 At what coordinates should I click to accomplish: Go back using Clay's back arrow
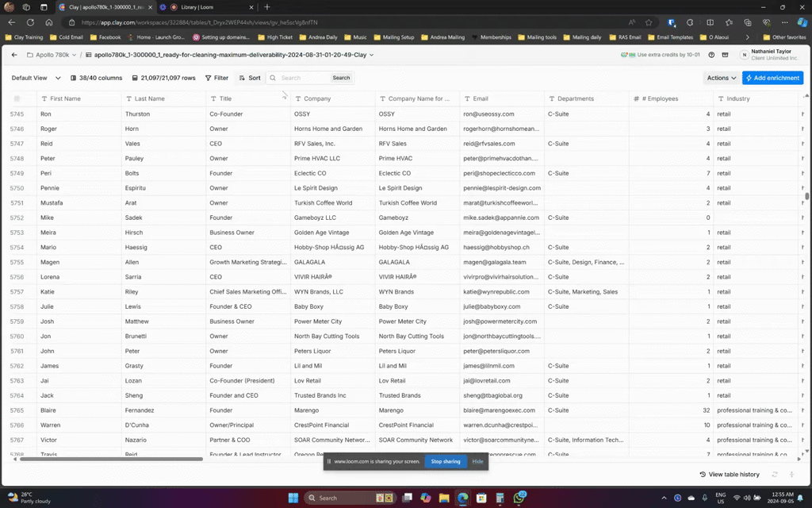tap(14, 55)
